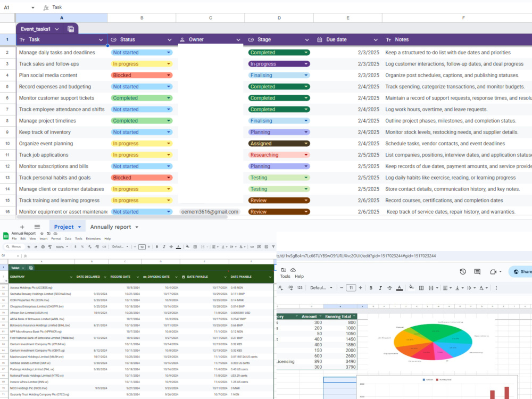The height and width of the screenshot is (399, 532).
Task: Open the table view icon beside Event_tasks1
Action: [71, 29]
